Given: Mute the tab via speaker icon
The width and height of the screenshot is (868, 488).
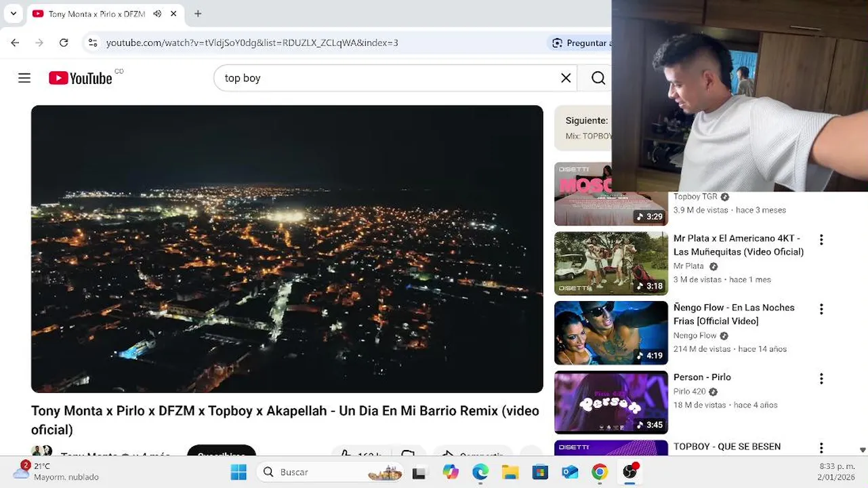Looking at the screenshot, I should tap(157, 14).
